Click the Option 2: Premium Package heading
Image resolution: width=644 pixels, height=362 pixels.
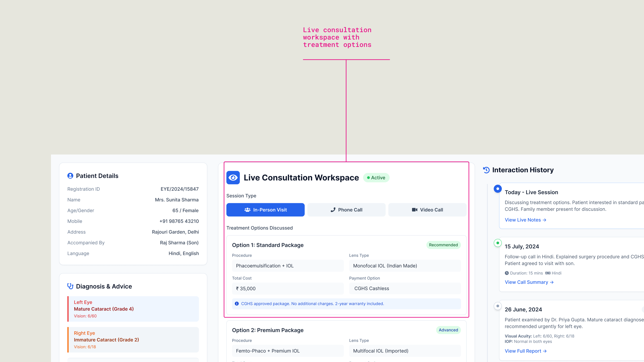[268, 330]
